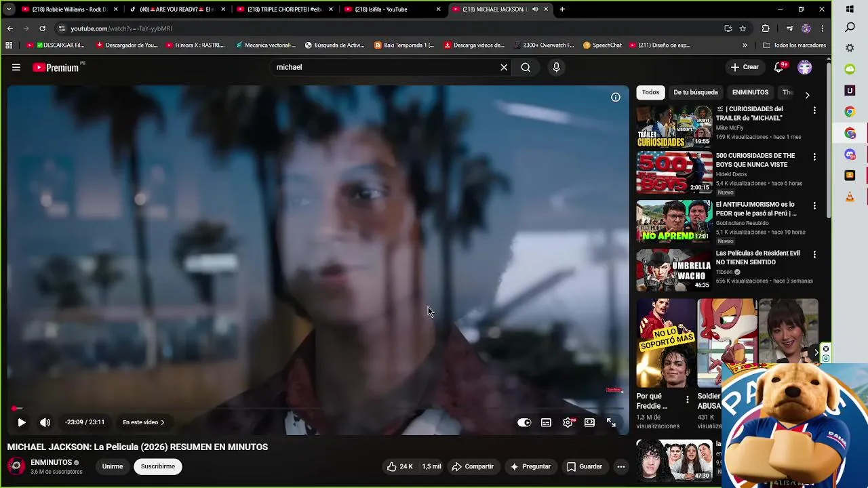The width and height of the screenshot is (868, 488).
Task: Play the video
Action: [22, 422]
